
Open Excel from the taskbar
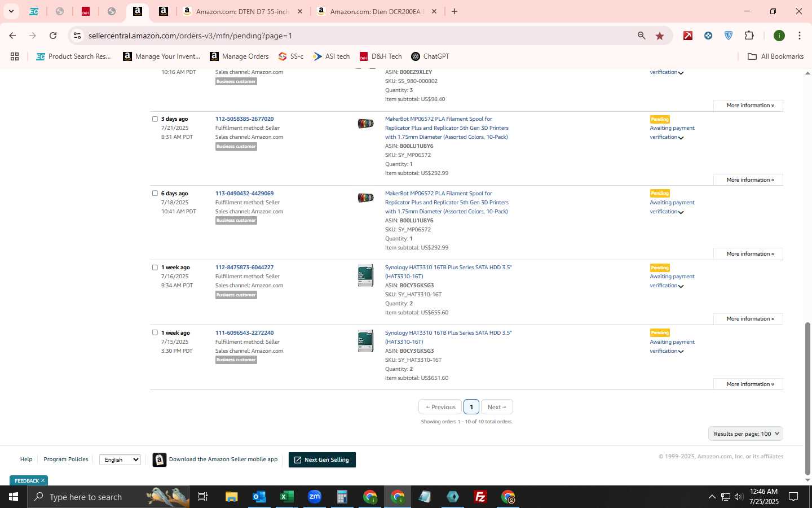[287, 497]
